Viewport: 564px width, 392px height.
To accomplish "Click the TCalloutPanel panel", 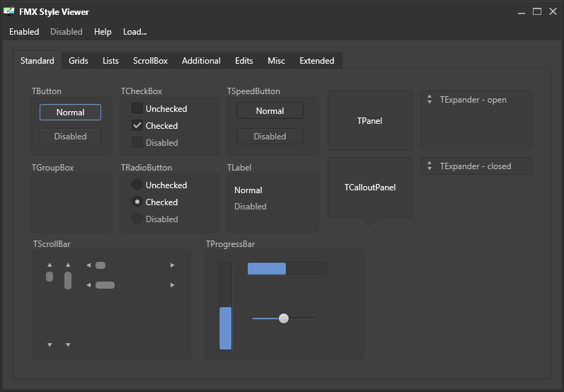I will tap(370, 188).
